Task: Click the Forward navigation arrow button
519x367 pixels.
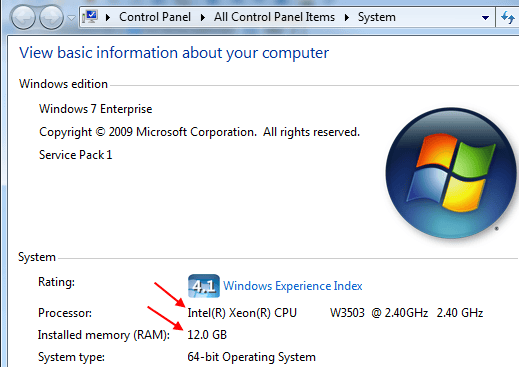Action: point(51,17)
